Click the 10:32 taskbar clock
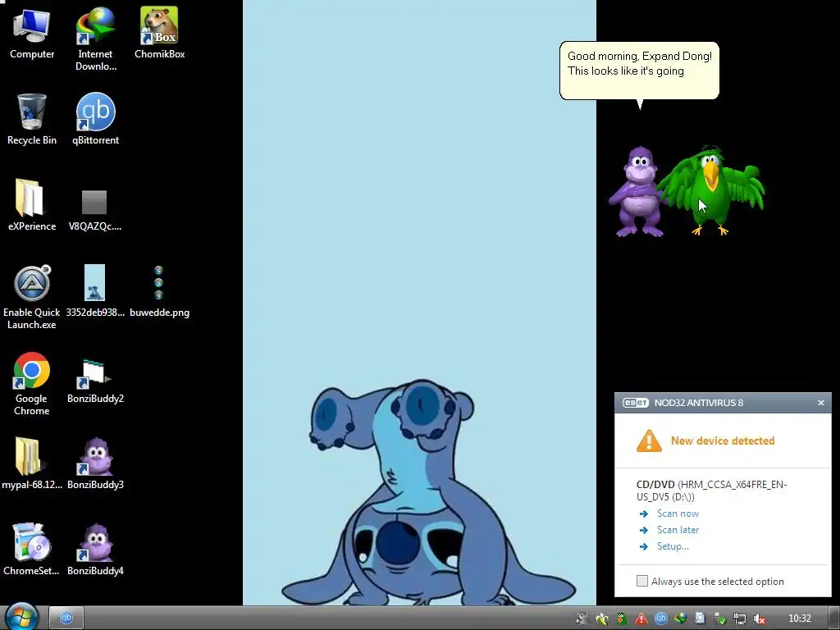 [x=800, y=619]
